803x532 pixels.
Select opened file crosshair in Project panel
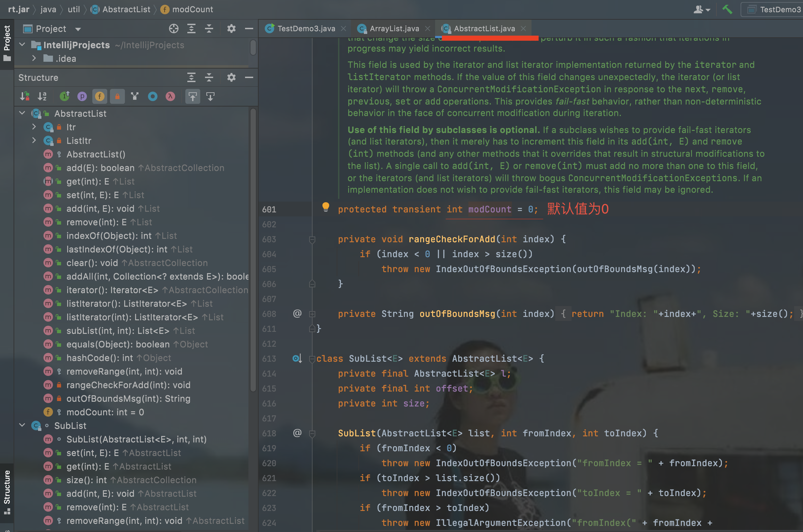tap(174, 29)
